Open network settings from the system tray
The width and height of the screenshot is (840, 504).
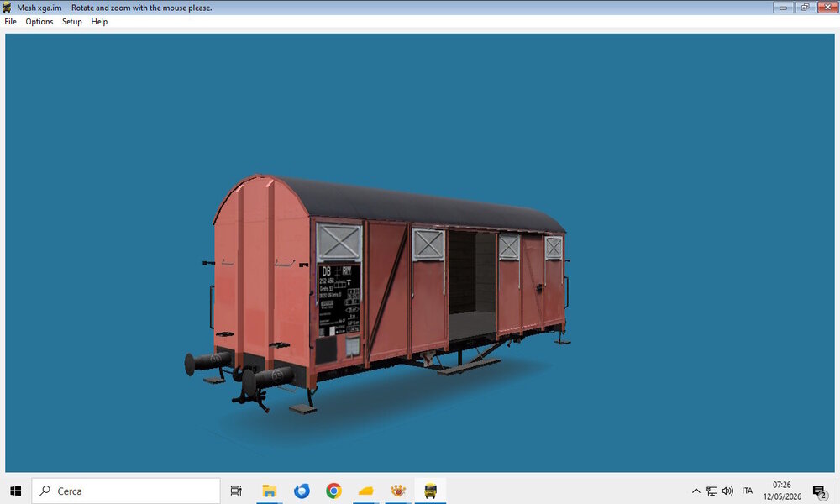(x=712, y=491)
